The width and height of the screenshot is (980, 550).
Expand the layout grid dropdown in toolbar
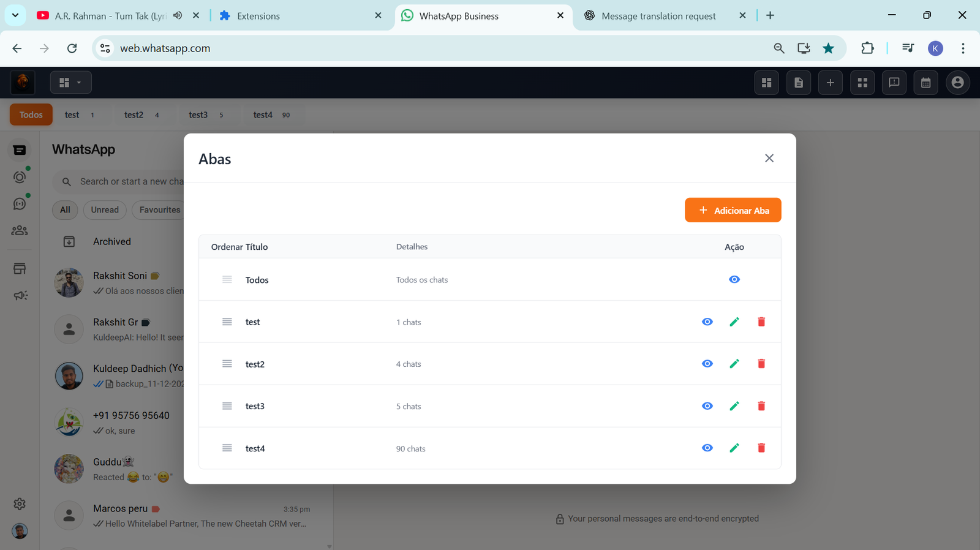[70, 83]
